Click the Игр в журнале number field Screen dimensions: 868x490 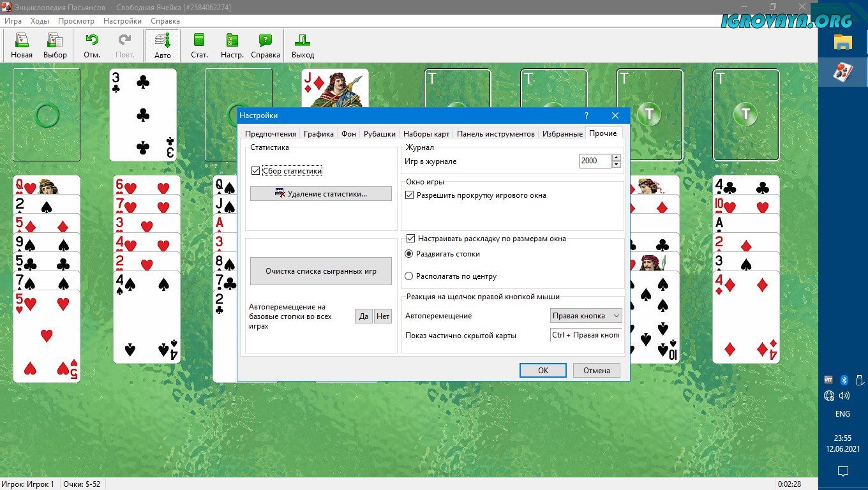coord(595,161)
